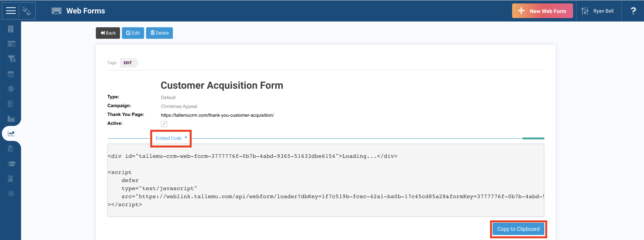Open the graduation cap sidebar icon
Image resolution: width=644 pixels, height=240 pixels.
(x=11, y=164)
